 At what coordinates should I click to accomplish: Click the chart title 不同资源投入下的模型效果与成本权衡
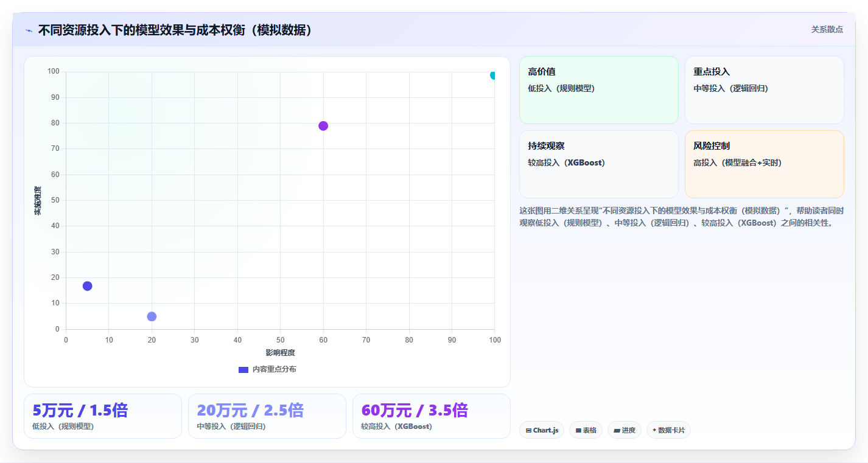[x=175, y=30]
